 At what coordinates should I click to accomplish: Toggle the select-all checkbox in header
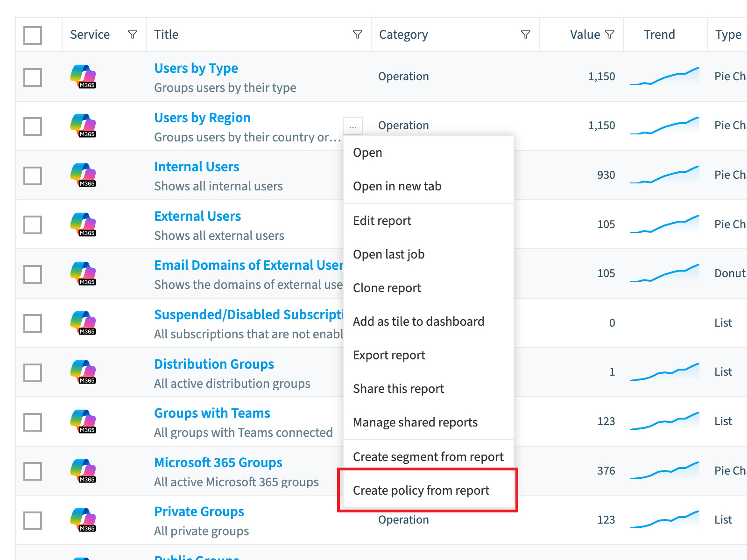pos(33,35)
